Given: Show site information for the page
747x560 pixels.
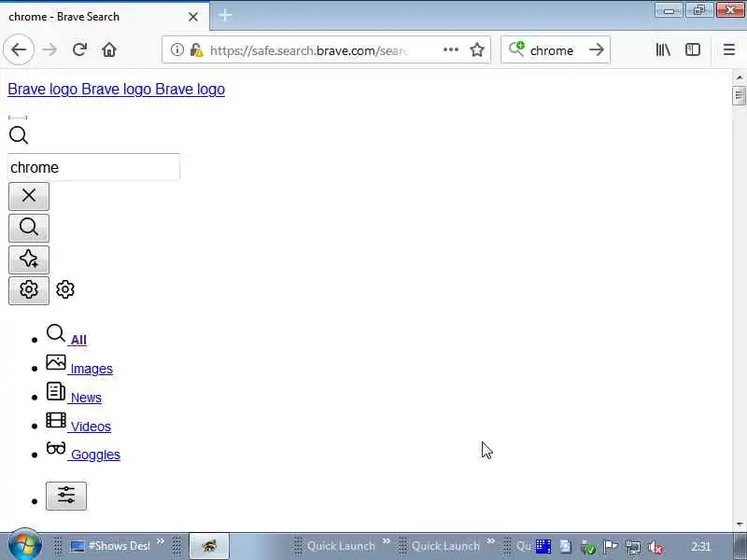Looking at the screenshot, I should [177, 49].
